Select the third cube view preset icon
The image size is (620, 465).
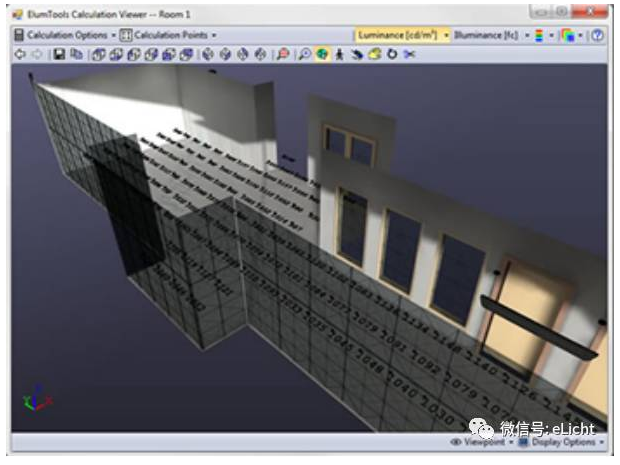click(x=134, y=54)
